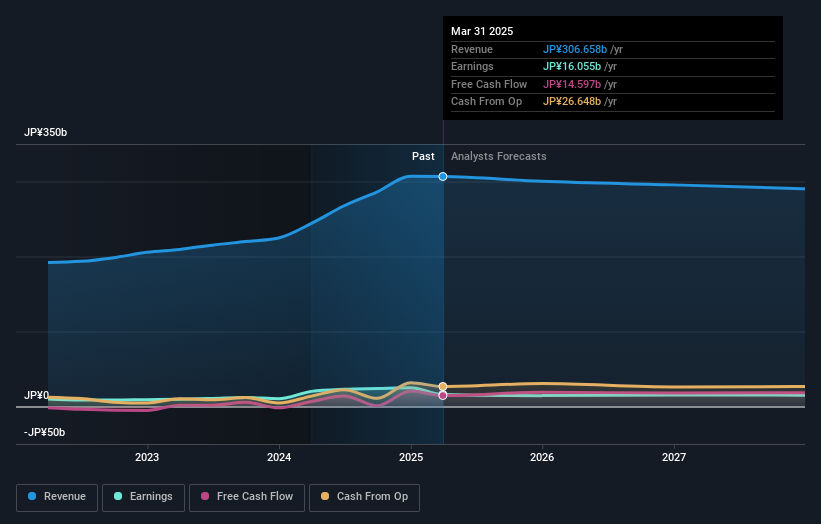Toggle the Earnings legend series
This screenshot has height=524, width=821.
[x=143, y=497]
